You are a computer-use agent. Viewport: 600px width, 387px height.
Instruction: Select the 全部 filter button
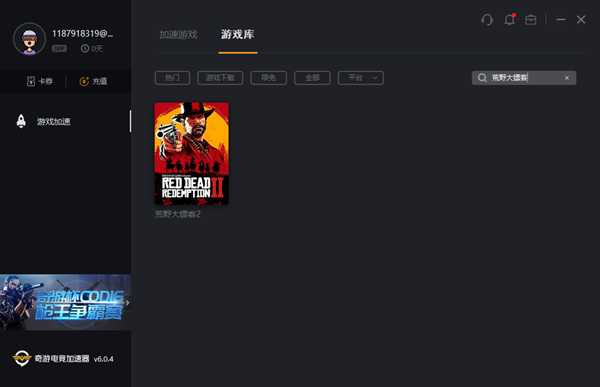pos(312,78)
